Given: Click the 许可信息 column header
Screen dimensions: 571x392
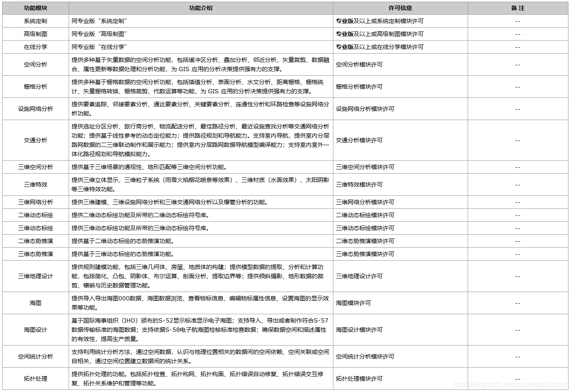Looking at the screenshot, I should (400, 8).
